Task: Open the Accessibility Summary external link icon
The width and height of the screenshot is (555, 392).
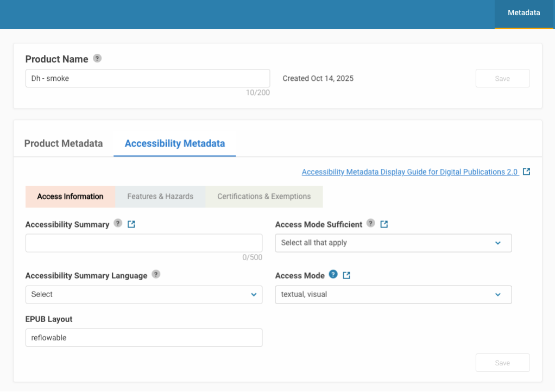Action: [x=131, y=224]
